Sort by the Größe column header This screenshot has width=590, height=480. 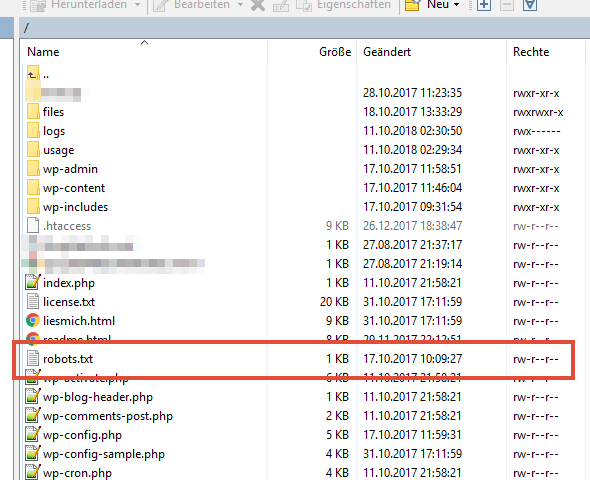pyautogui.click(x=335, y=52)
